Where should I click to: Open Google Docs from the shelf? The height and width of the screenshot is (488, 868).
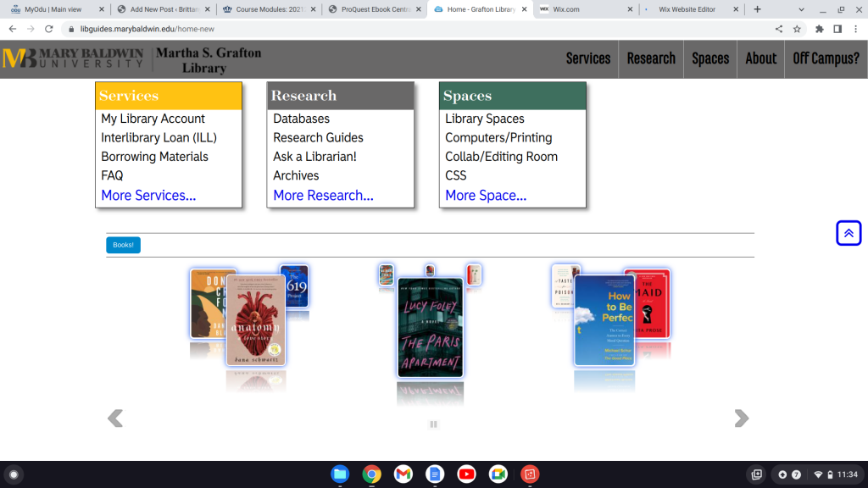[x=435, y=474]
